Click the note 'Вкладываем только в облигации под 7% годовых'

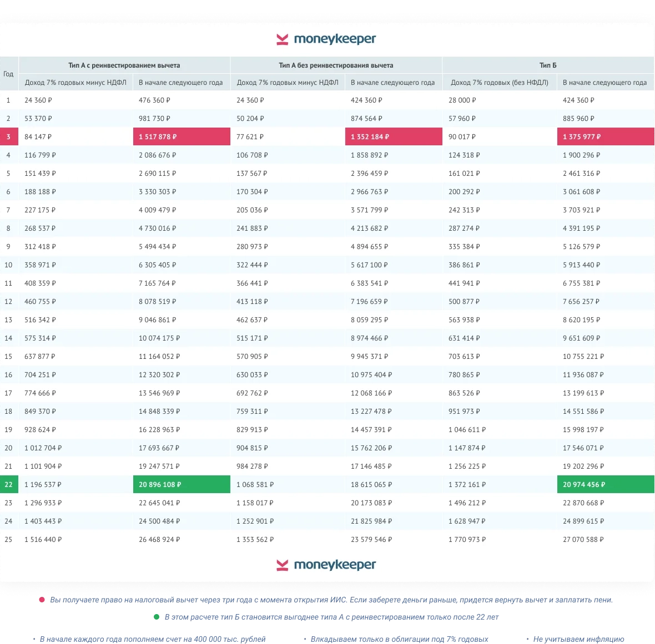399,639
